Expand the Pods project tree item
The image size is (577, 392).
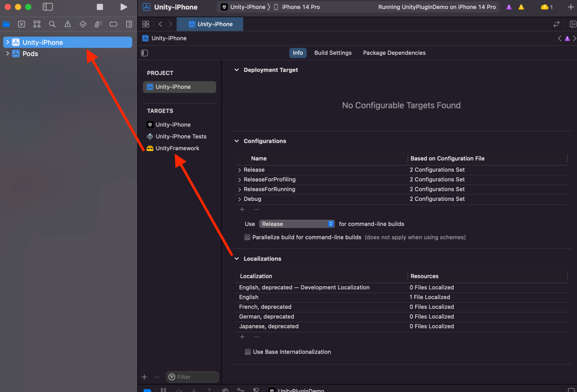click(8, 54)
